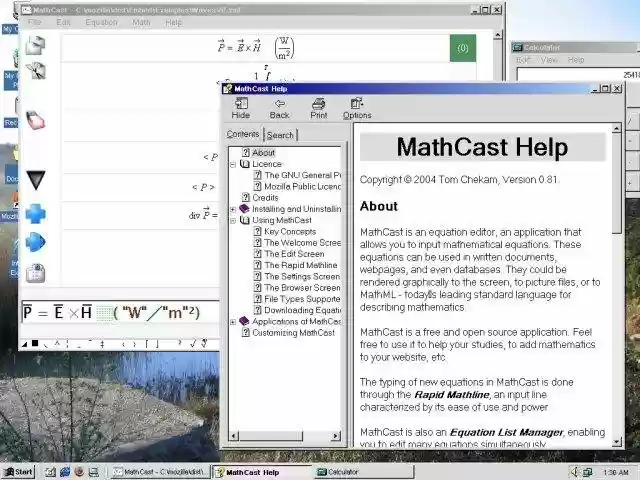Insert right square bracket from symbol toolbar
The image size is (640, 480).
(x=157, y=344)
